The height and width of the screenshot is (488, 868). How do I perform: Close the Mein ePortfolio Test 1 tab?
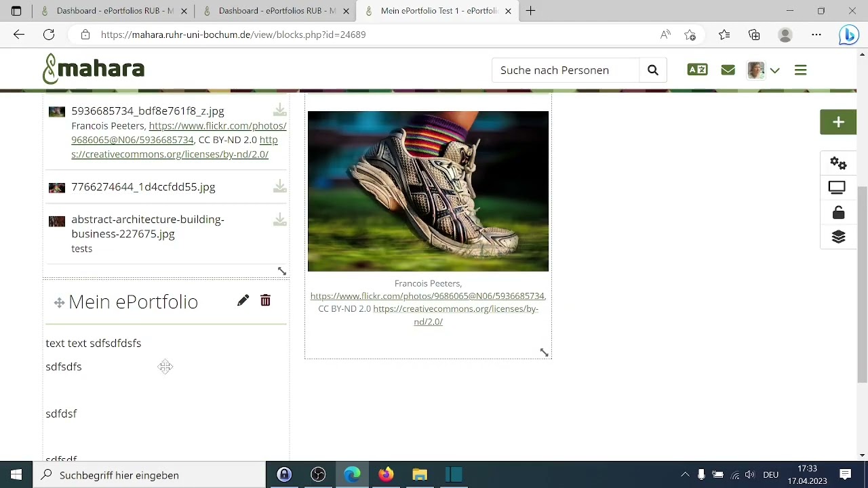pos(508,11)
